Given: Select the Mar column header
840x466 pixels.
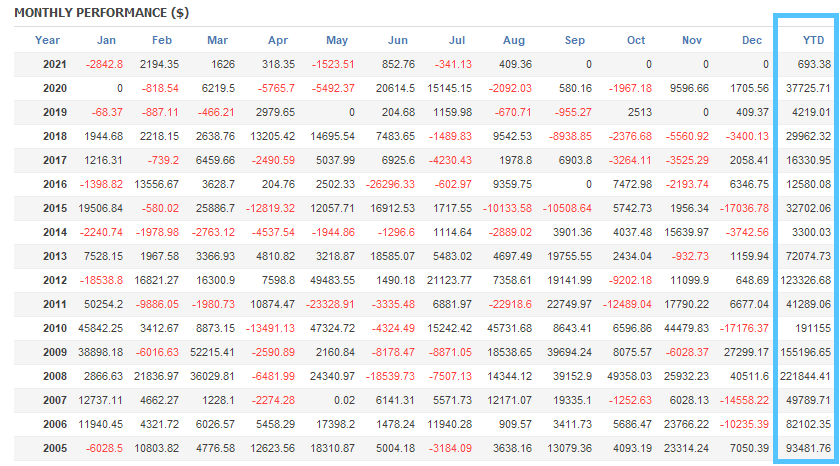Looking at the screenshot, I should pos(217,40).
